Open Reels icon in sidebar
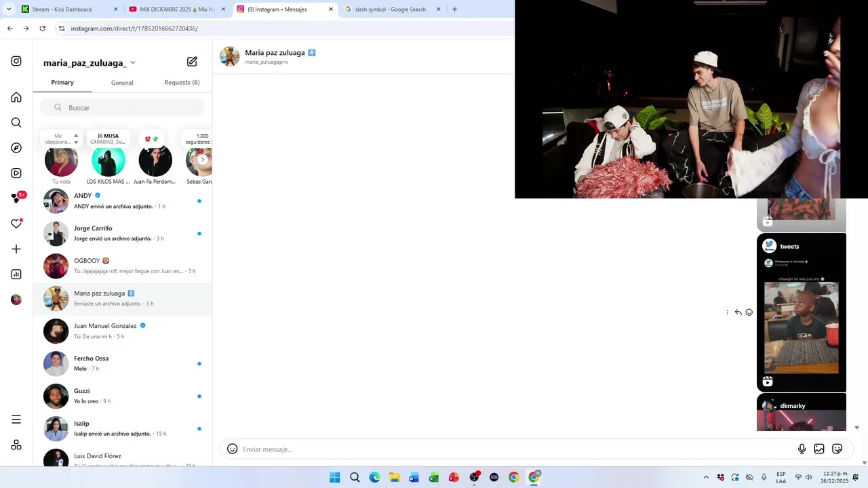The height and width of the screenshot is (488, 868). (x=16, y=173)
